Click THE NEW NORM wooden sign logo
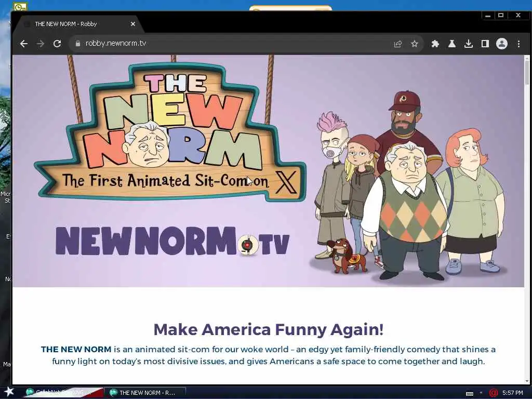Screen dimensions: 532x399 point(170,131)
